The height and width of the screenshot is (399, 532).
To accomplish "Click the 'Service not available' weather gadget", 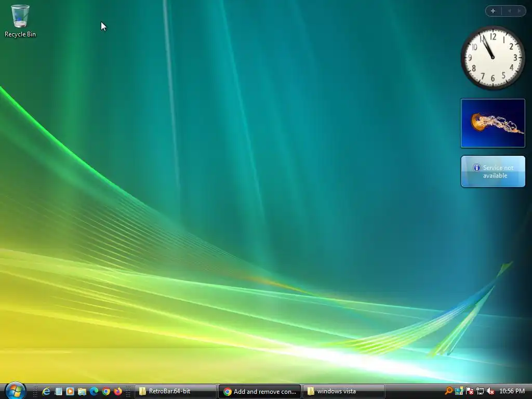I will [493, 171].
